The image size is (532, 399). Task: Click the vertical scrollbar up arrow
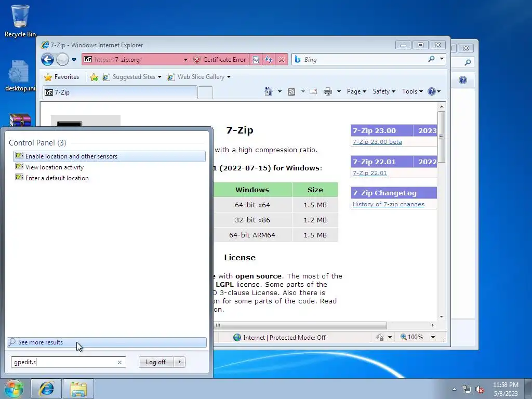[x=442, y=107]
